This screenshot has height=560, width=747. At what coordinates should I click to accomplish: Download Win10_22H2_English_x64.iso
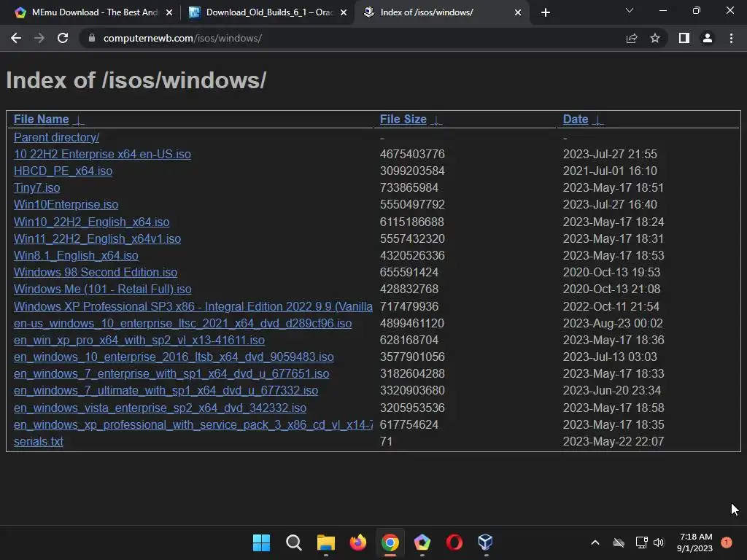[x=91, y=222]
